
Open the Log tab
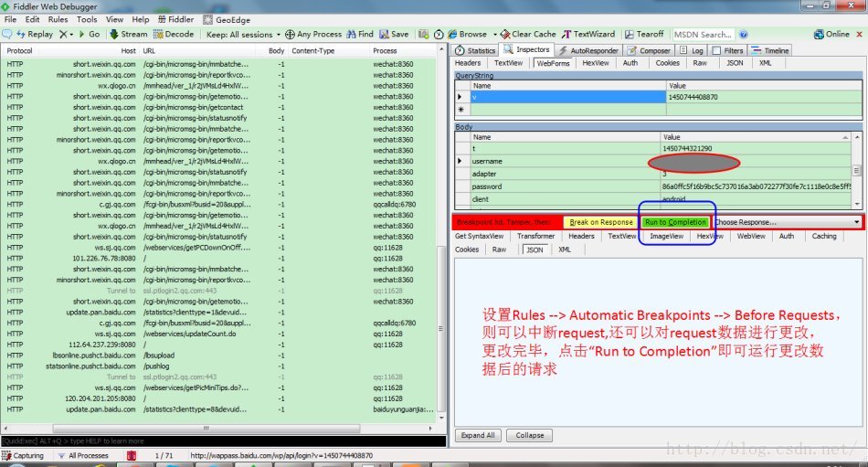[x=692, y=50]
